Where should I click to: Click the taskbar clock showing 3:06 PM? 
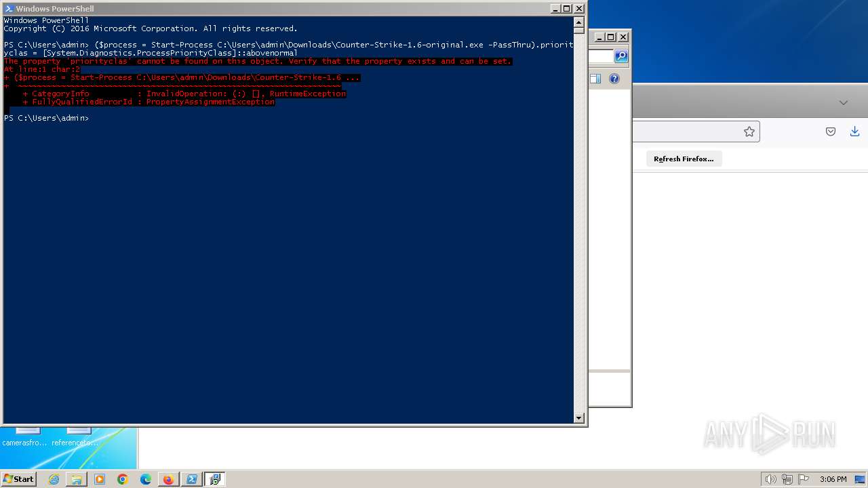(833, 479)
